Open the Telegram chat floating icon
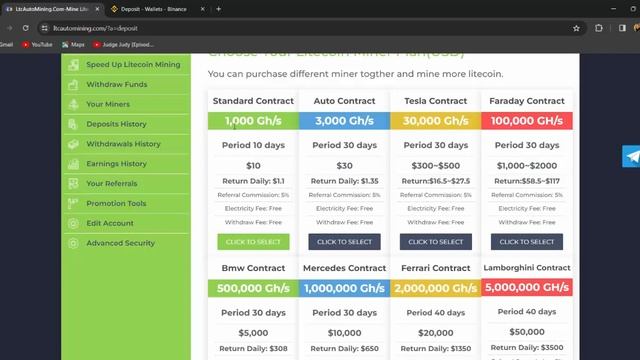 (631, 156)
